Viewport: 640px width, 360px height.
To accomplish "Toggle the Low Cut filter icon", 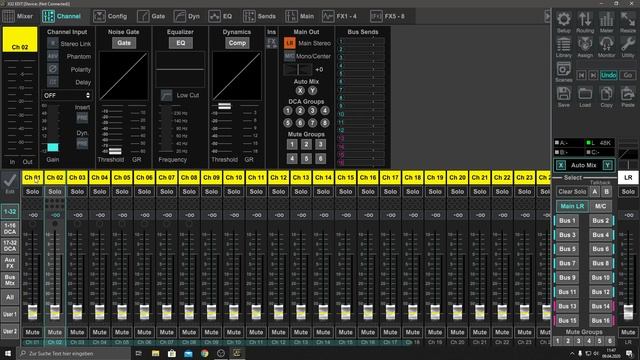I will [x=166, y=95].
